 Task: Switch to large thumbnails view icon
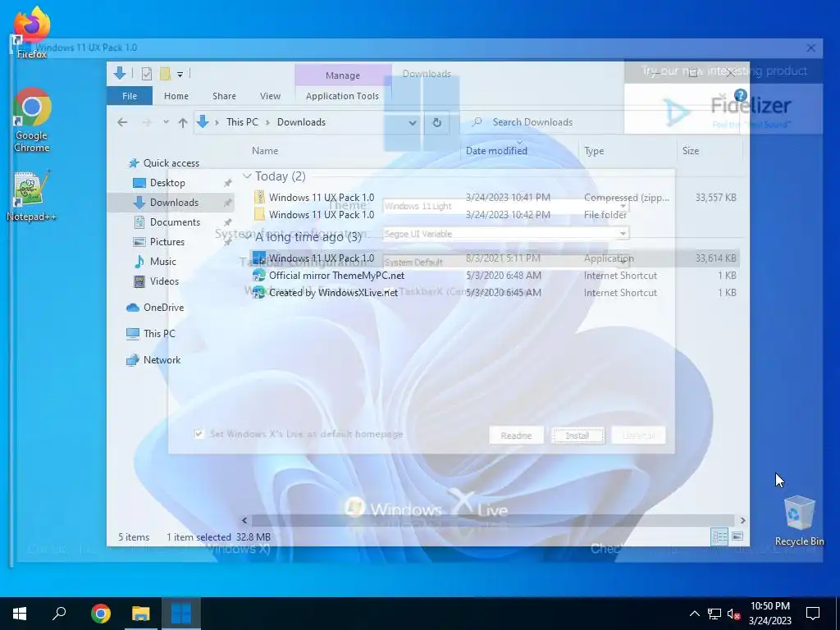click(x=737, y=536)
